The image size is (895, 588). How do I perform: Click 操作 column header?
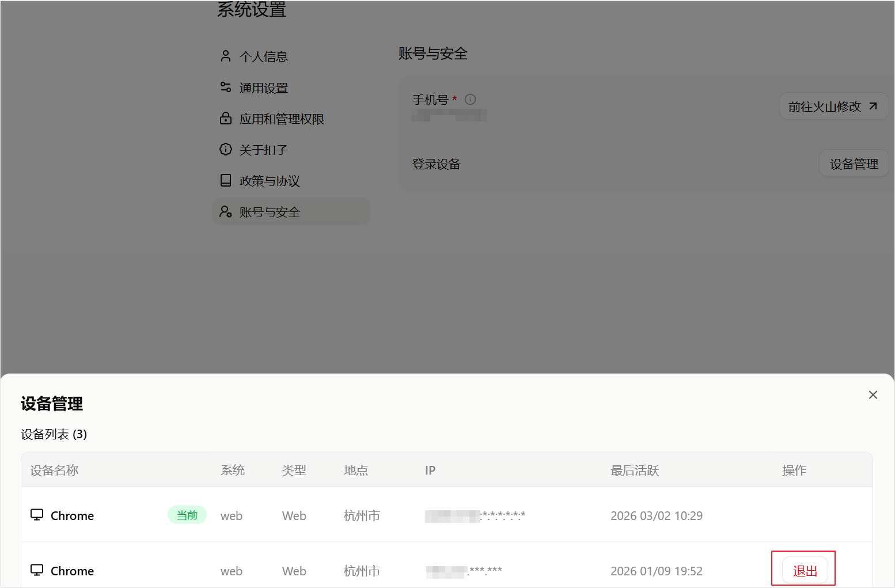pyautogui.click(x=794, y=471)
